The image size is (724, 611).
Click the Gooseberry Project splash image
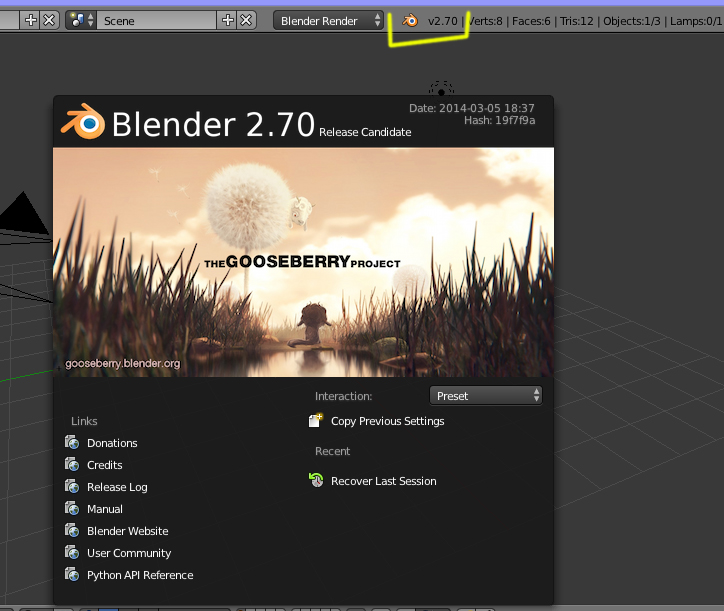pyautogui.click(x=303, y=262)
